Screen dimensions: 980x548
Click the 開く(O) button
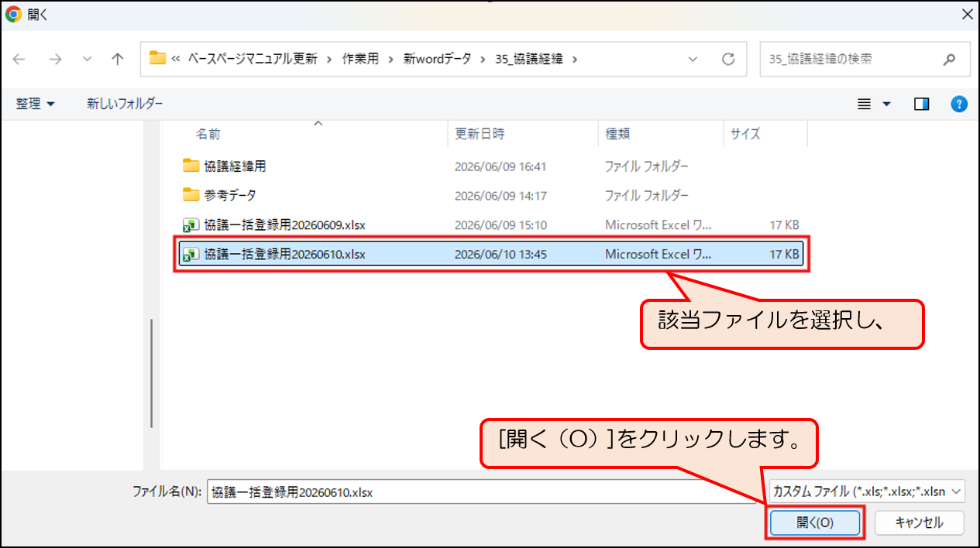tap(814, 522)
